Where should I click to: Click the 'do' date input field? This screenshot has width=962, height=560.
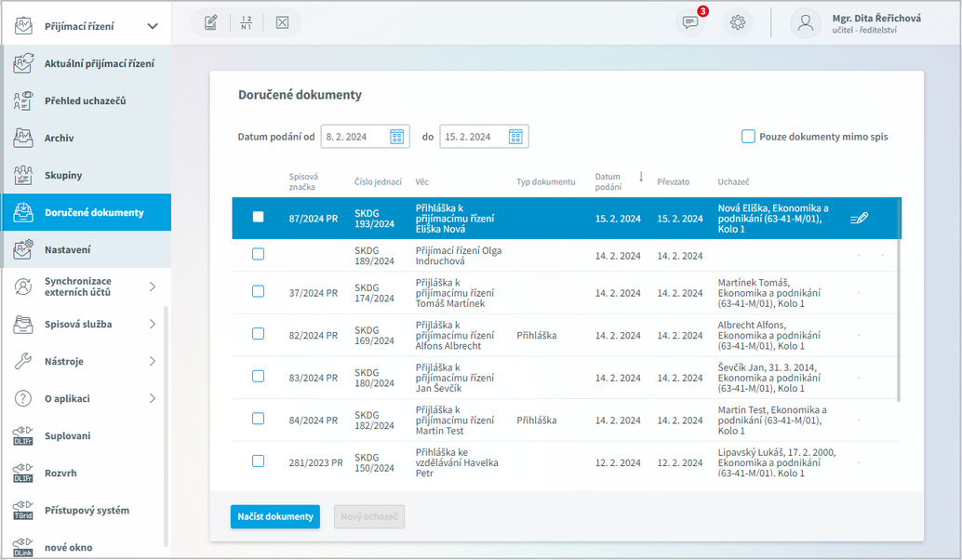click(484, 137)
